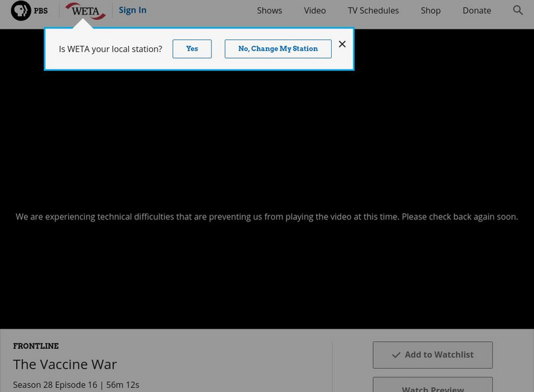
Task: Click the technical difficulties message
Action: point(267,216)
